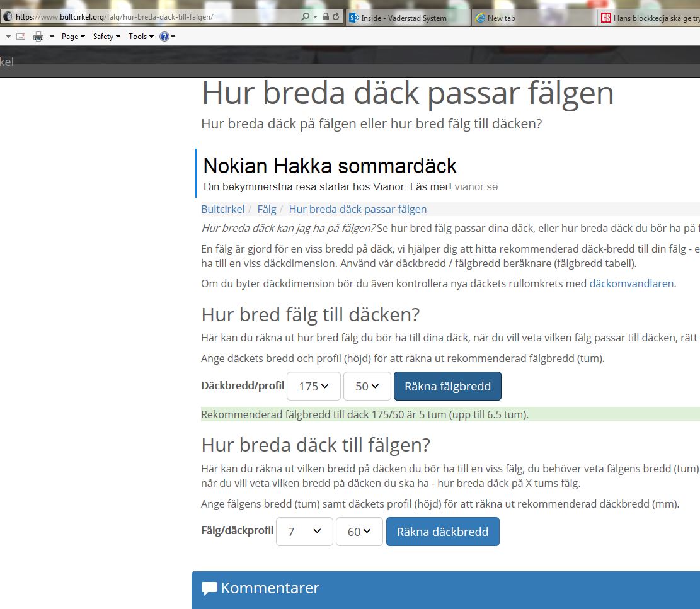Image resolution: width=700 pixels, height=609 pixels.
Task: Open the Safety menu
Action: coord(104,36)
